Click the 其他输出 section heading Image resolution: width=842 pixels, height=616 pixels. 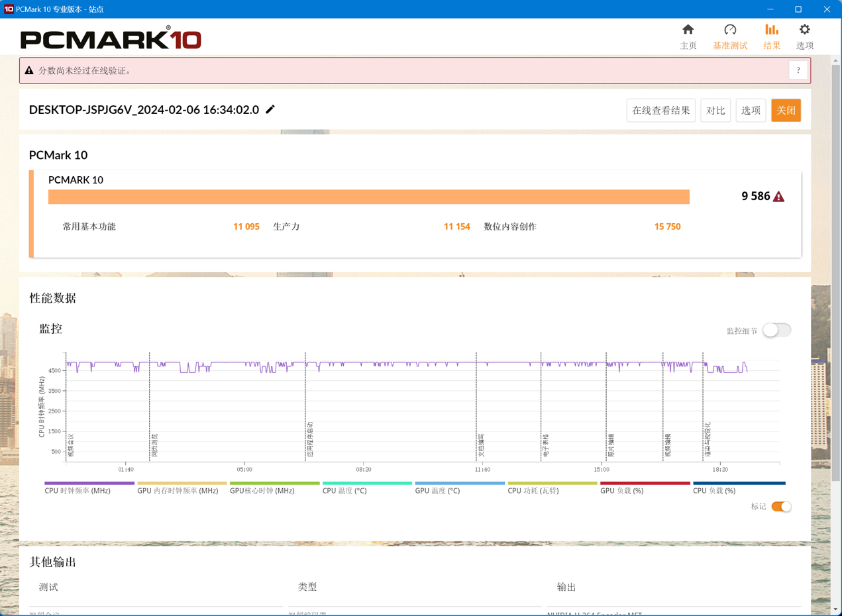53,562
